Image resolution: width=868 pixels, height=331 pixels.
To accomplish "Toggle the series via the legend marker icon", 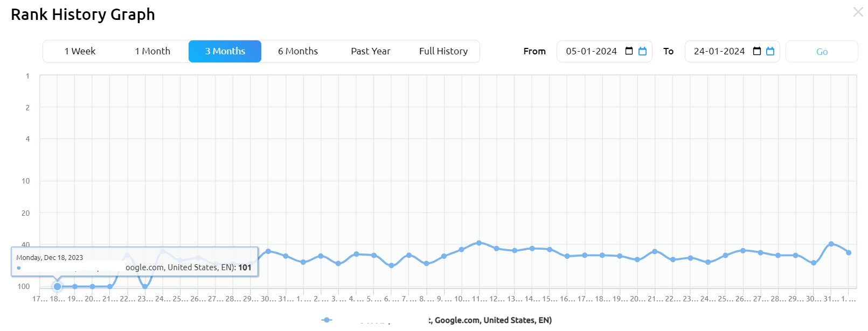I will pyautogui.click(x=327, y=320).
